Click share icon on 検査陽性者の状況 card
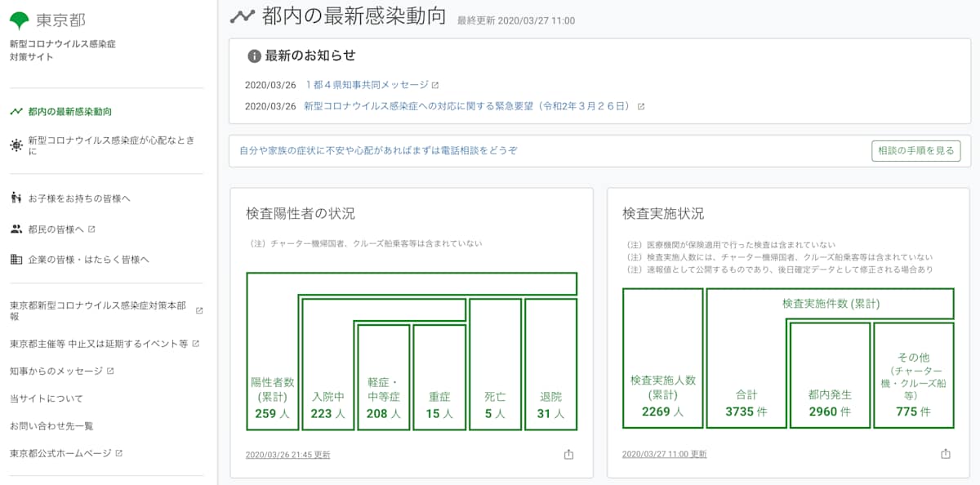The image size is (980, 485). [569, 454]
